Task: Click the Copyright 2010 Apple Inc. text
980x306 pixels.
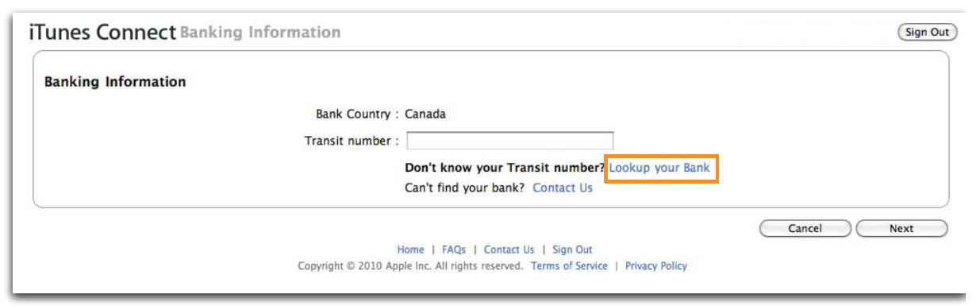Action: (409, 266)
